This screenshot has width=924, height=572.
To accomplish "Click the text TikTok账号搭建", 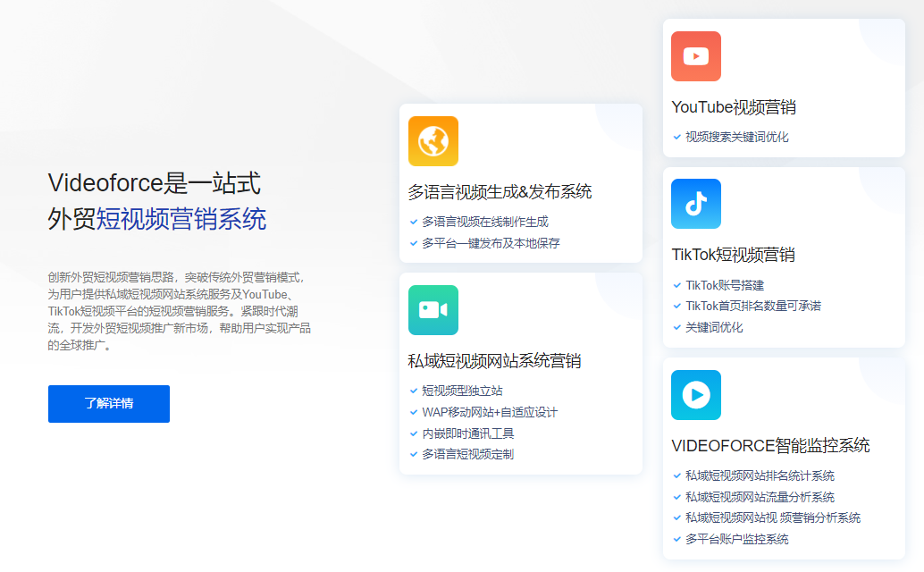I will [724, 285].
